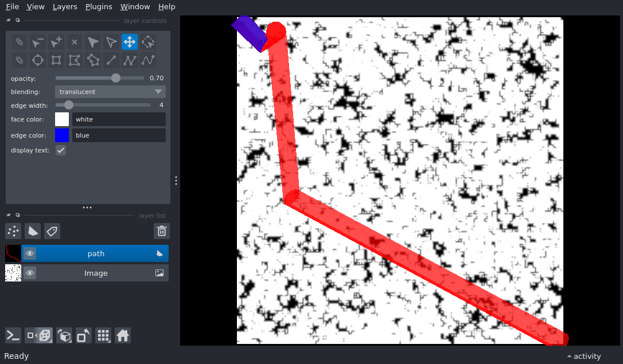This screenshot has width=623, height=364.
Task: Hide the path layer using eye icon
Action: tap(30, 253)
